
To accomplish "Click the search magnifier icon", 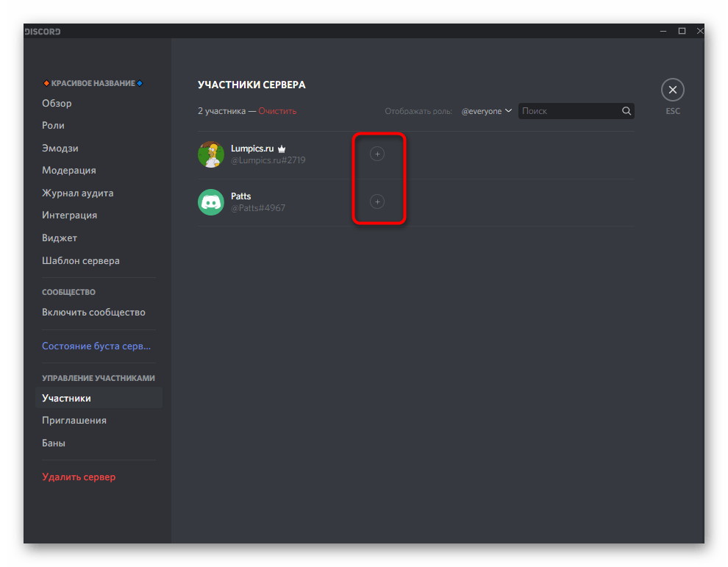I will click(x=627, y=111).
